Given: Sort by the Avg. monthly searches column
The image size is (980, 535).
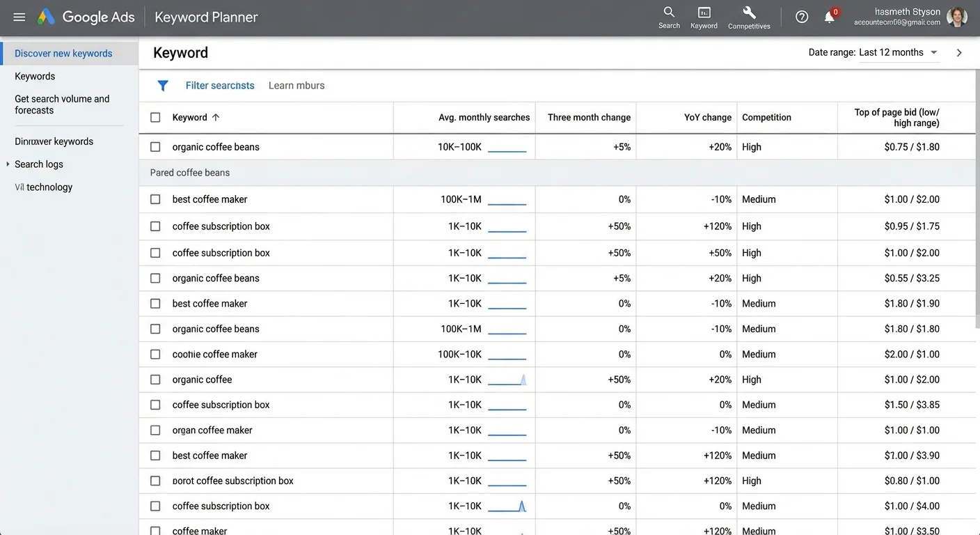Looking at the screenshot, I should pos(484,117).
